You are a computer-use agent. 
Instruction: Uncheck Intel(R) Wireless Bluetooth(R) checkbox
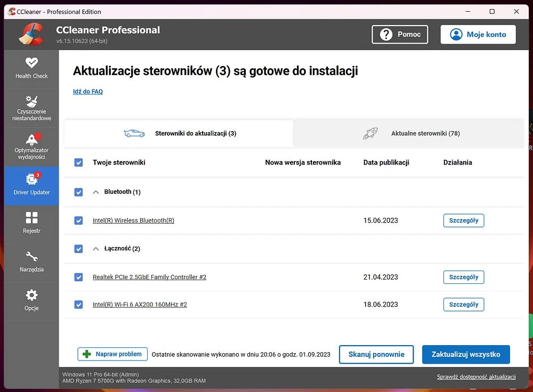click(x=78, y=220)
